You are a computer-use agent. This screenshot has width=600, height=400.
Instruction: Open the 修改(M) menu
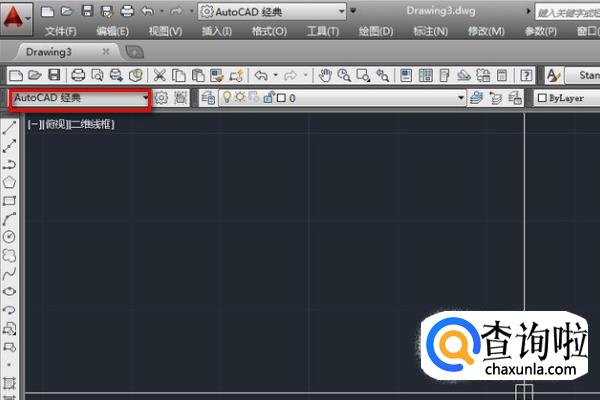(x=486, y=31)
